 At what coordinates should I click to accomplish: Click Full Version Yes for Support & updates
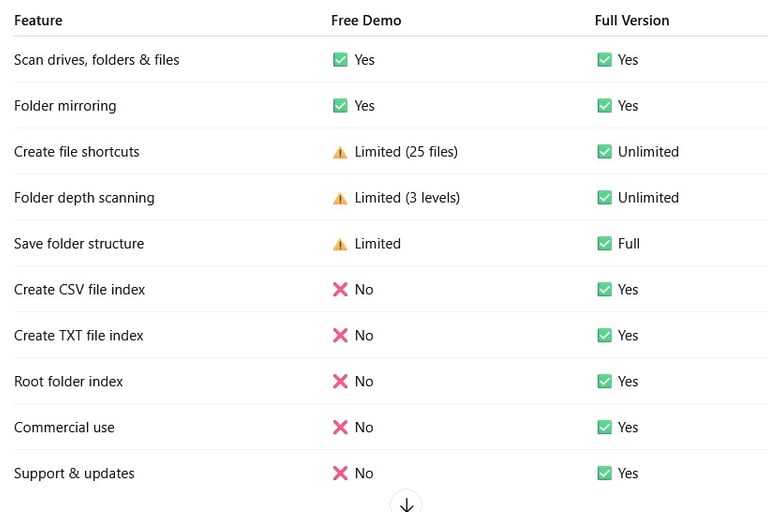[x=627, y=474]
